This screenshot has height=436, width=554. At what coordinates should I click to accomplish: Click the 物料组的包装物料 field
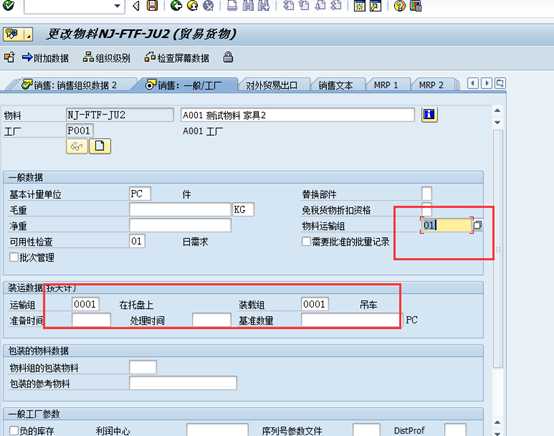pyautogui.click(x=143, y=367)
